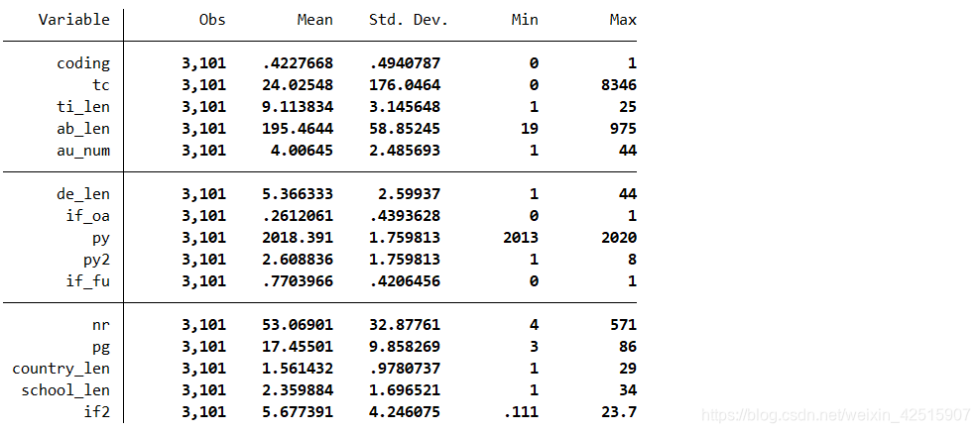Image resolution: width=980 pixels, height=433 pixels.
Task: Click the school_len max value 34
Action: click(x=628, y=390)
